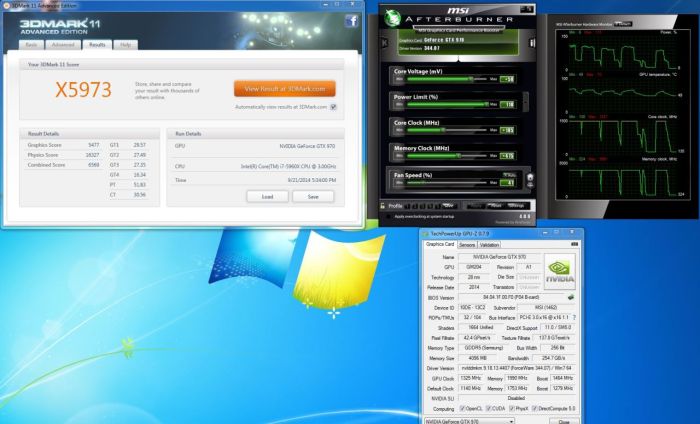The image size is (700, 424).
Task: Click the Close button in GPU-Z
Action: coord(563,421)
